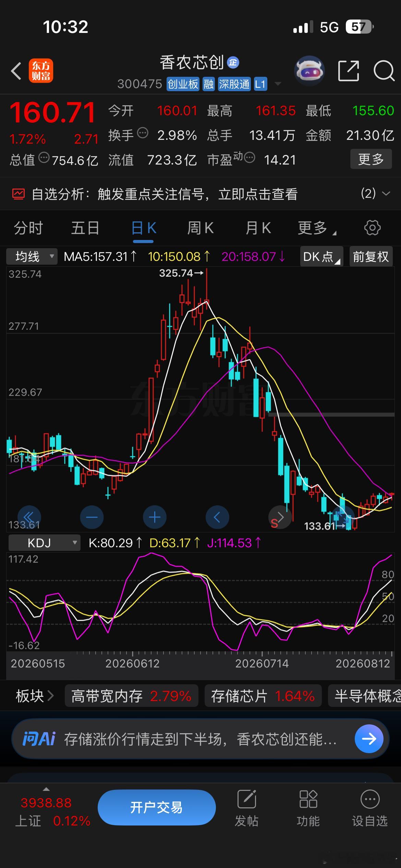Viewport: 401px width, 868px height.
Task: Tap the current price 160.71
Action: click(x=52, y=112)
